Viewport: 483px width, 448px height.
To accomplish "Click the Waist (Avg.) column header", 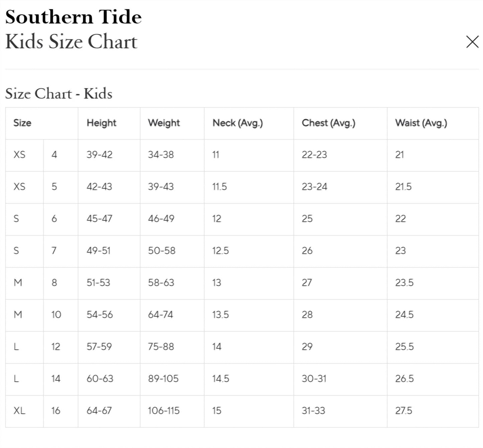I will (x=421, y=123).
